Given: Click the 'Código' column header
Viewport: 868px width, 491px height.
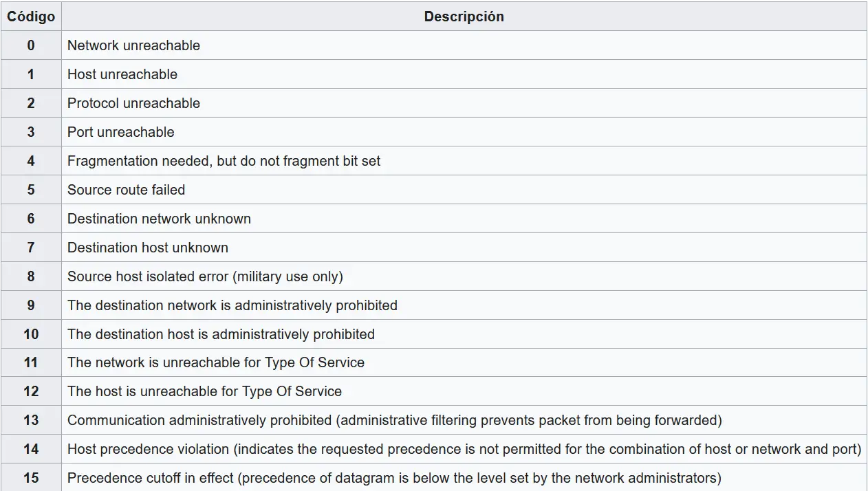Looking at the screenshot, I should 31,17.
